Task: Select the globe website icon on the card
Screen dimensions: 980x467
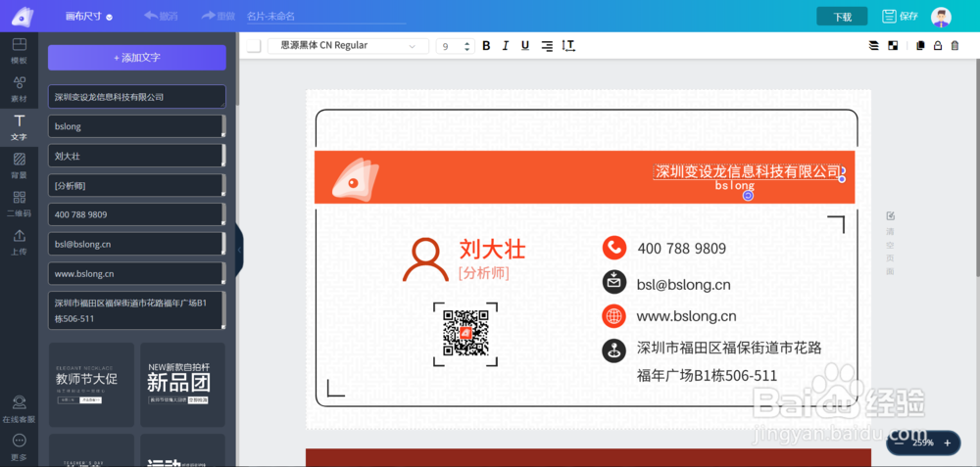Action: coord(614,315)
